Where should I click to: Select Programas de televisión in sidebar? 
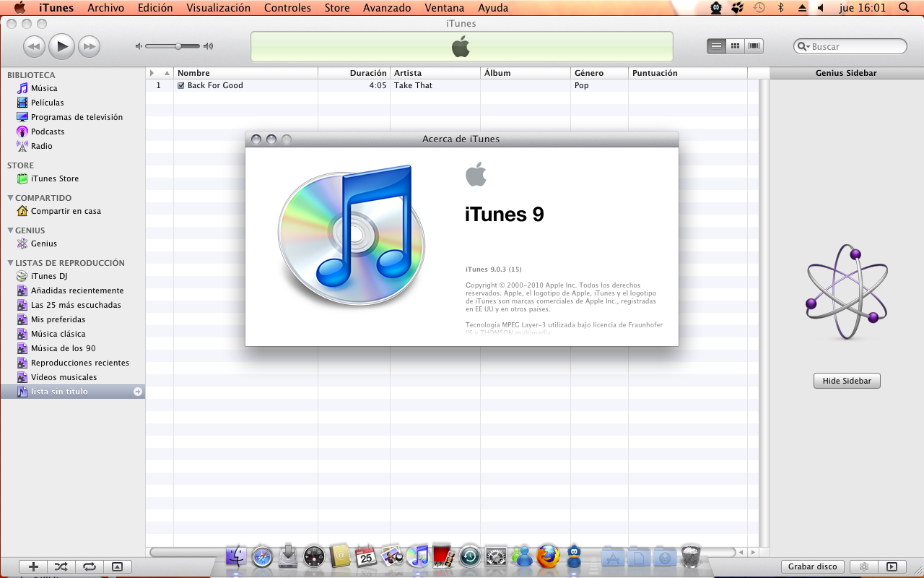[72, 117]
